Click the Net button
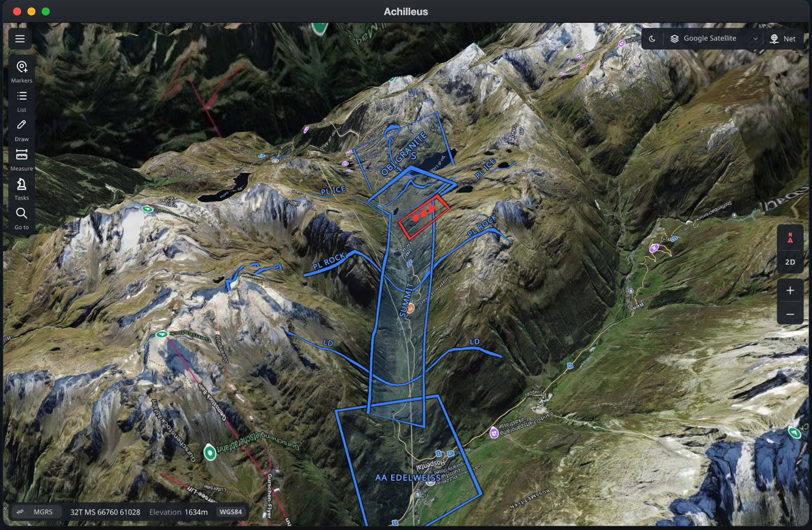Screen dimensions: 812x530 (x=783, y=39)
